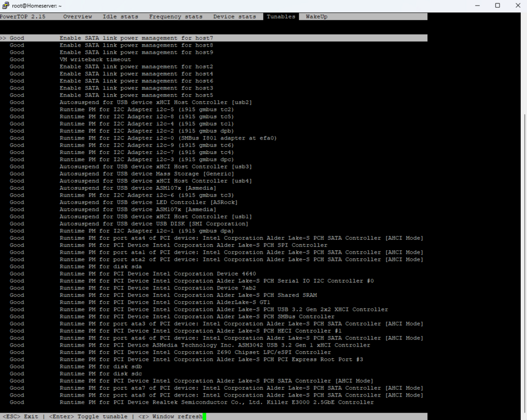
Task: Click Autosuspend LED Controller [ASRock] row
Action: 124,202
